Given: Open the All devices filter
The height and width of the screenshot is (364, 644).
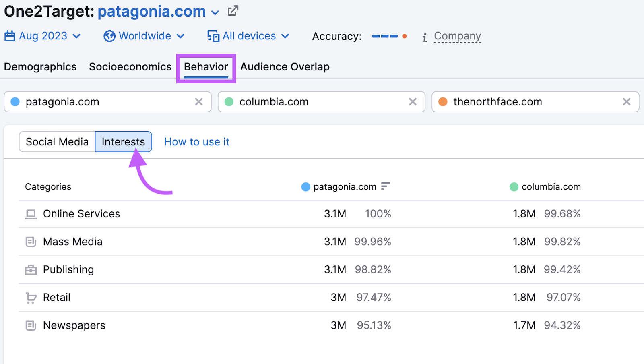Looking at the screenshot, I should pos(248,36).
